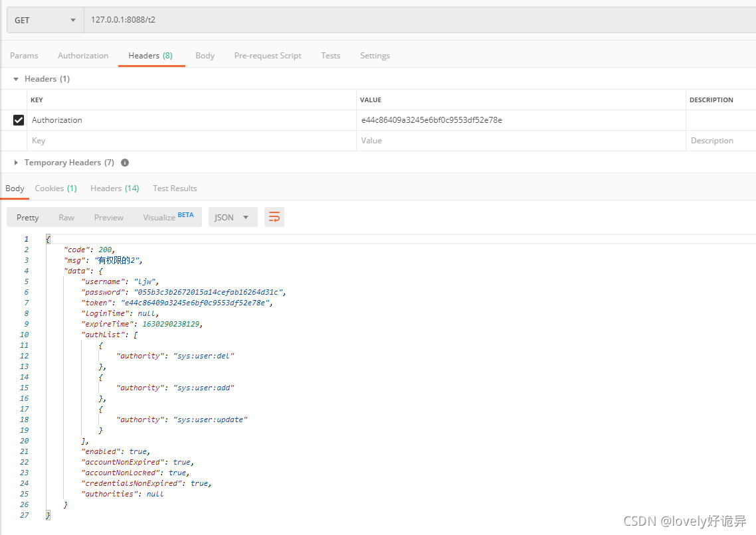Click the Description placeholder field
756x535 pixels.
[721, 141]
